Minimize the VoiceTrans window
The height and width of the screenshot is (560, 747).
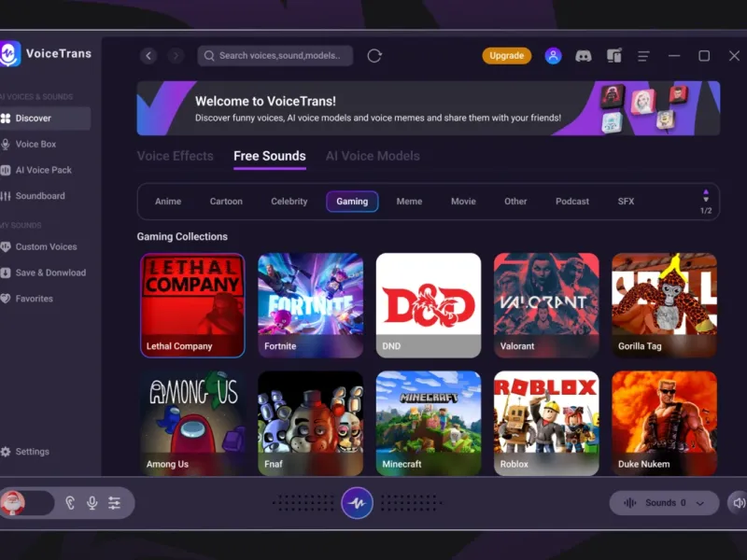point(673,56)
